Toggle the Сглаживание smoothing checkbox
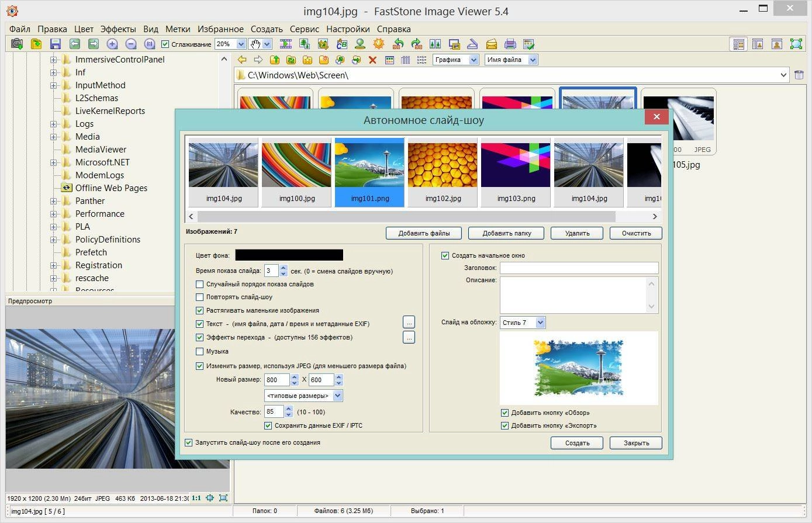 pos(165,44)
